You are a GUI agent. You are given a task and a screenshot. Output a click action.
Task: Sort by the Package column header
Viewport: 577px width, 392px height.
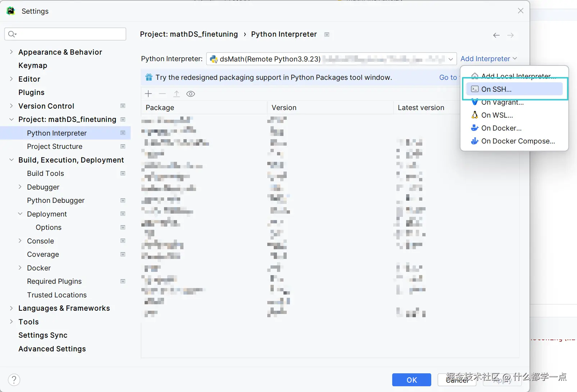click(204, 108)
